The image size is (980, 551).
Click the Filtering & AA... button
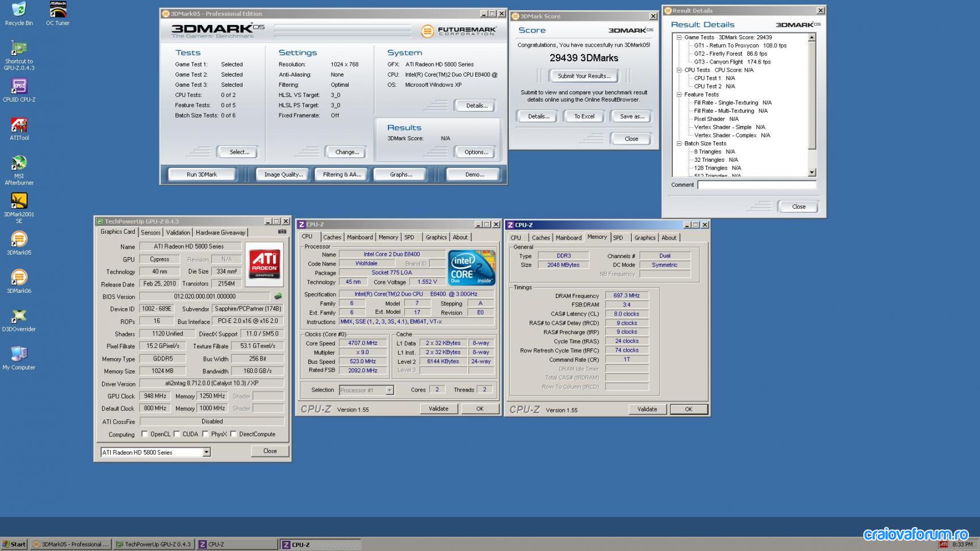tap(342, 174)
